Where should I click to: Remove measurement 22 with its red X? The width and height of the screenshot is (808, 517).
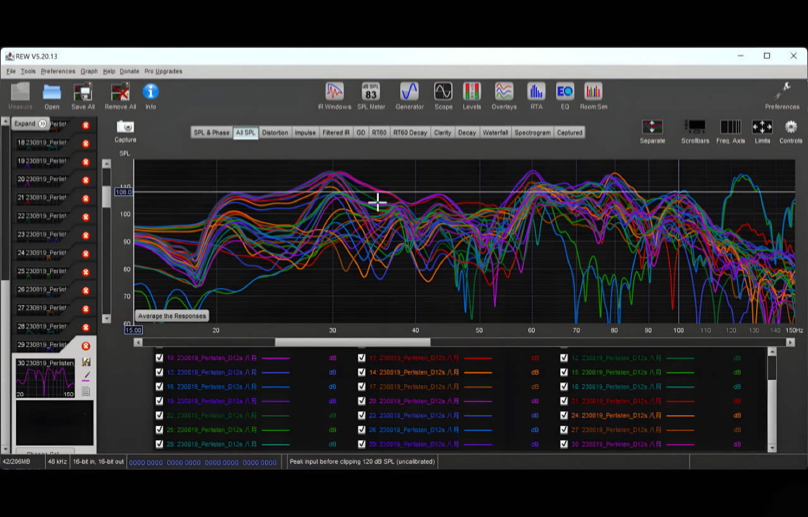pyautogui.click(x=86, y=217)
